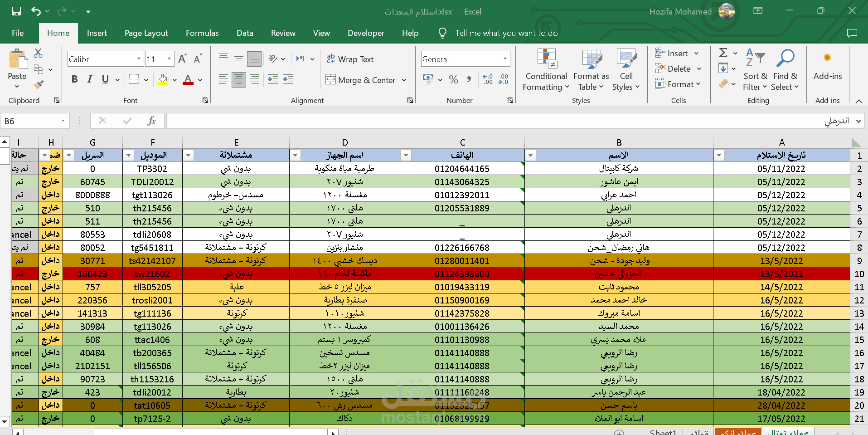Toggle Wrap Text

[350, 59]
